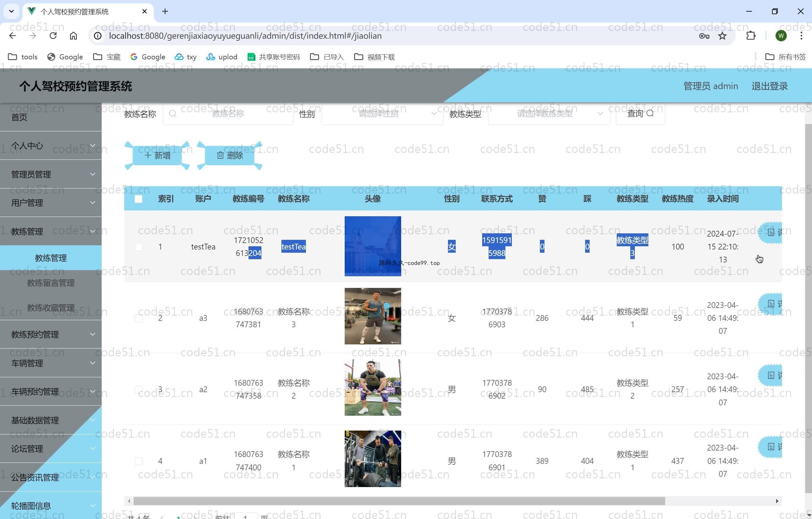
Task: Open the uplod bookmark
Action: (x=222, y=57)
